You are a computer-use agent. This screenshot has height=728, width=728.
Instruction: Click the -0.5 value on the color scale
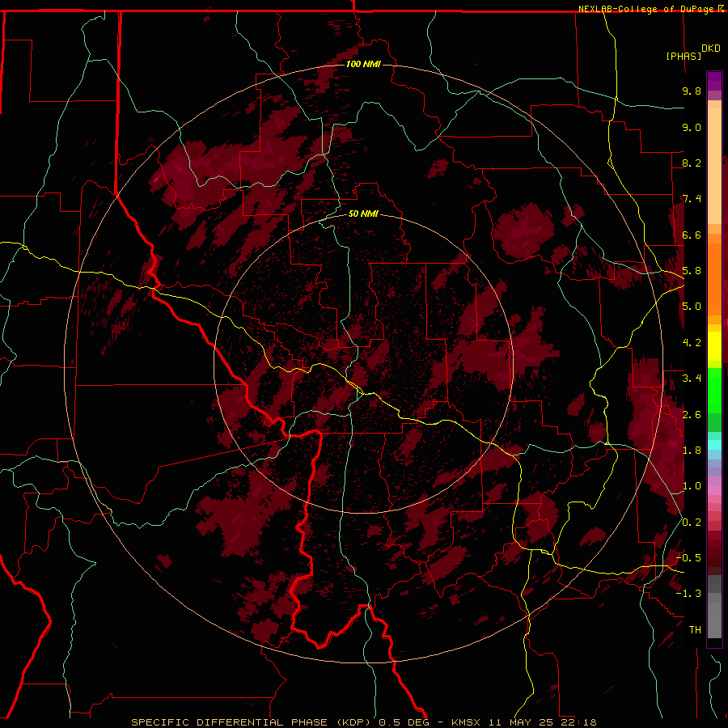688,558
